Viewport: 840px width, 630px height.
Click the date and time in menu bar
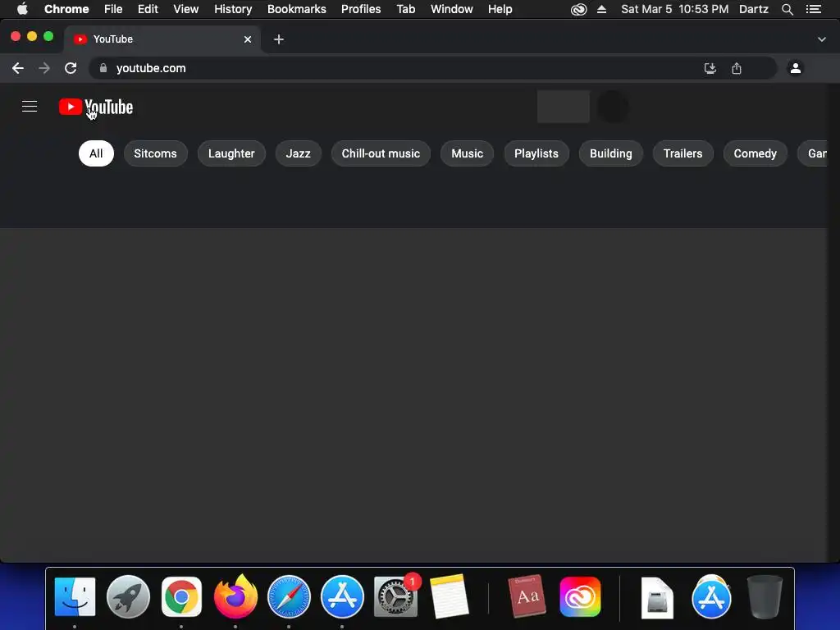click(675, 9)
